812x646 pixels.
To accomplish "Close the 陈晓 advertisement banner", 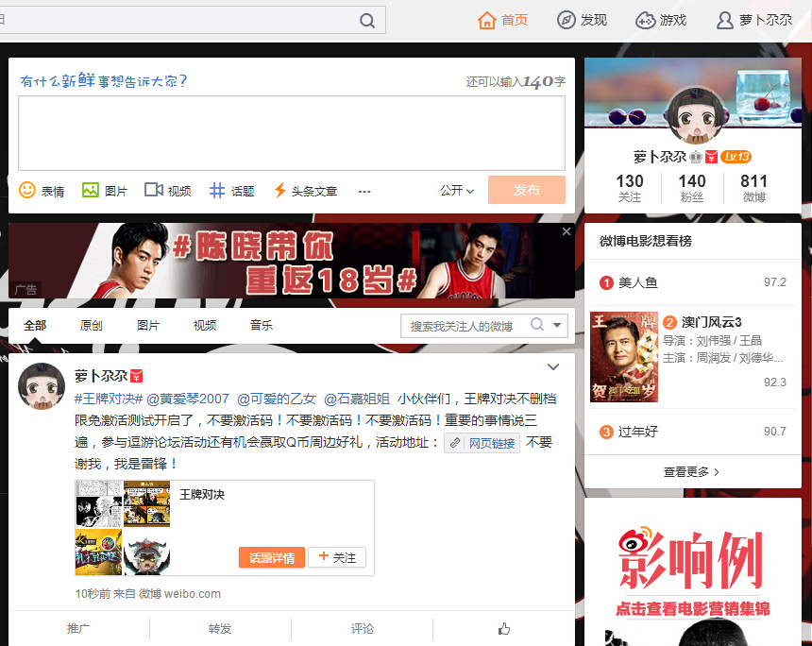I will click(x=567, y=231).
